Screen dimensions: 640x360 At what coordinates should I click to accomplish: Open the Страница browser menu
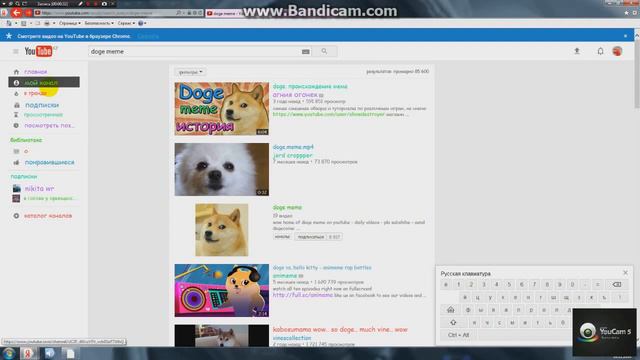click(x=69, y=23)
